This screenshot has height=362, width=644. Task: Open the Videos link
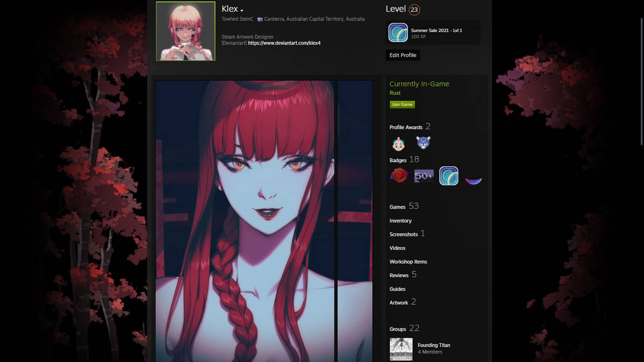398,248
